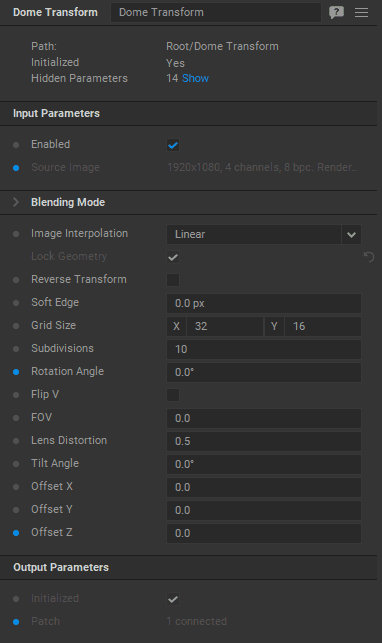Screen dimensions: 382x643
Task: Click the blue dot next to Source Image
Action: click(16, 168)
